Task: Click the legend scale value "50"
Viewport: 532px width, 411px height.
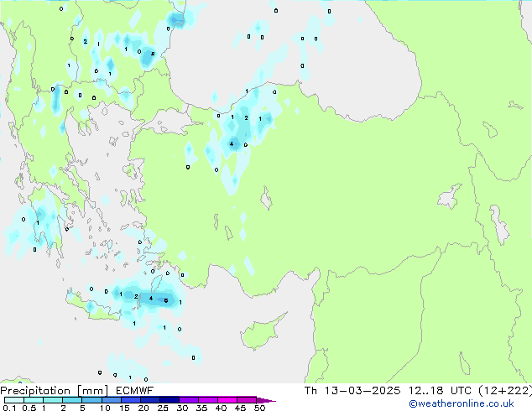Action: [x=259, y=408]
